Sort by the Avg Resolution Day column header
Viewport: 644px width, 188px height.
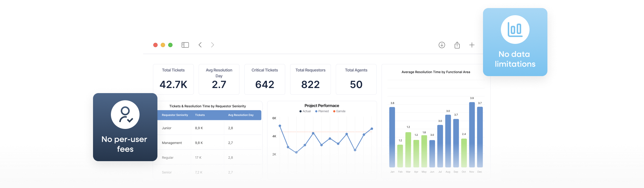tap(241, 115)
